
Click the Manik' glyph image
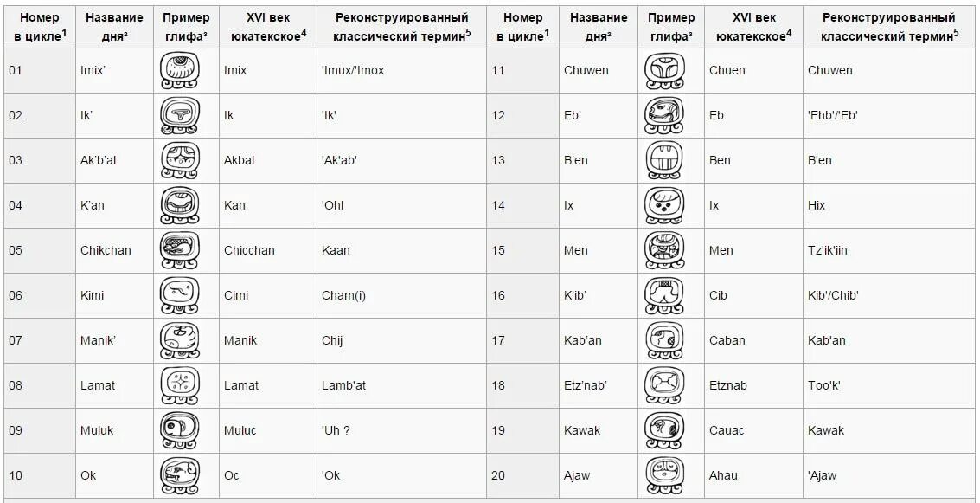(x=179, y=341)
